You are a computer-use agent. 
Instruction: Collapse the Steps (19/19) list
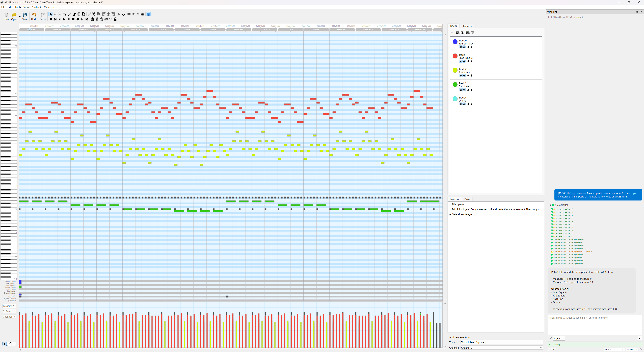click(550, 205)
